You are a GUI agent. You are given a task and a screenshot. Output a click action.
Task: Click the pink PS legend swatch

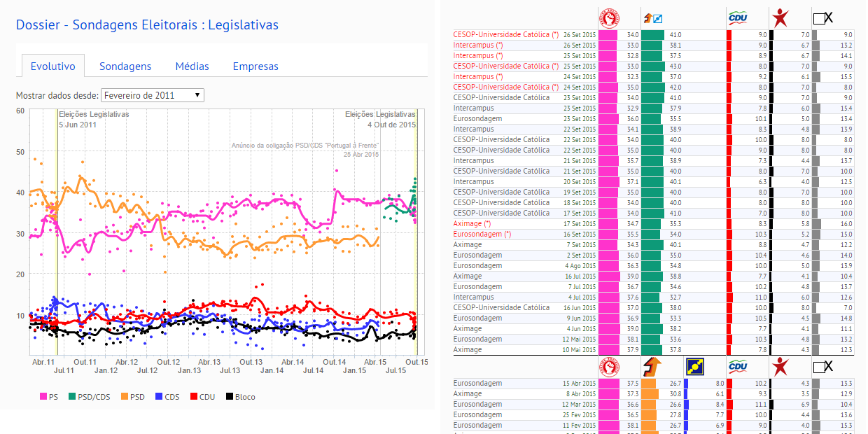click(x=43, y=397)
